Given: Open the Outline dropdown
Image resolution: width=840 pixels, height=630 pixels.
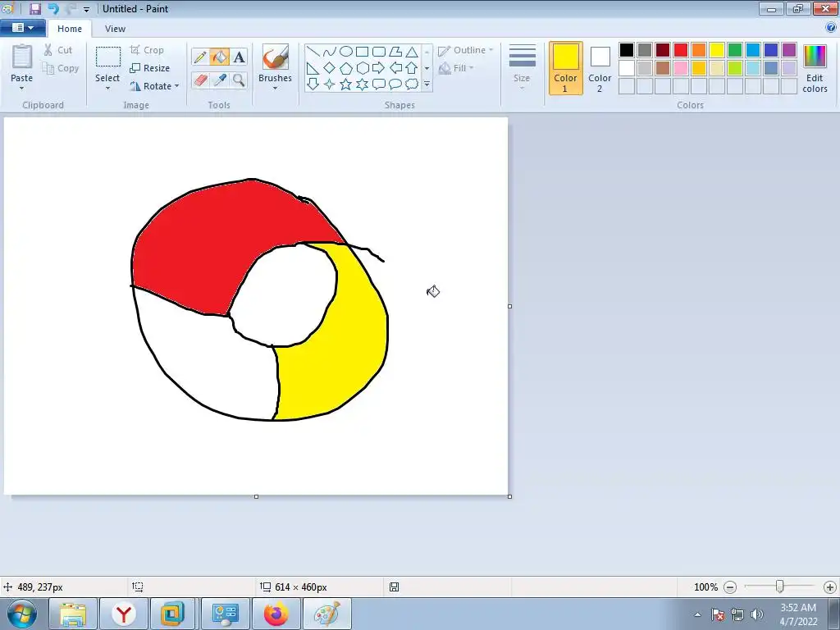Looking at the screenshot, I should point(466,50).
